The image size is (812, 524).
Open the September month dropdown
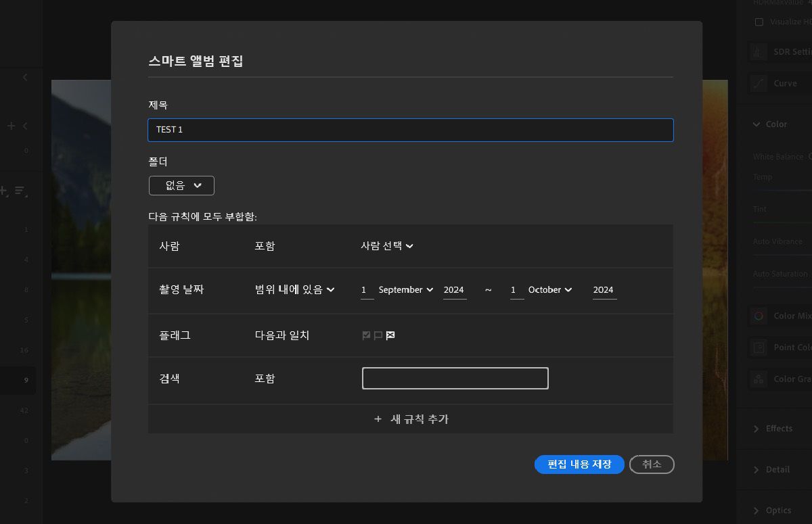[405, 289]
